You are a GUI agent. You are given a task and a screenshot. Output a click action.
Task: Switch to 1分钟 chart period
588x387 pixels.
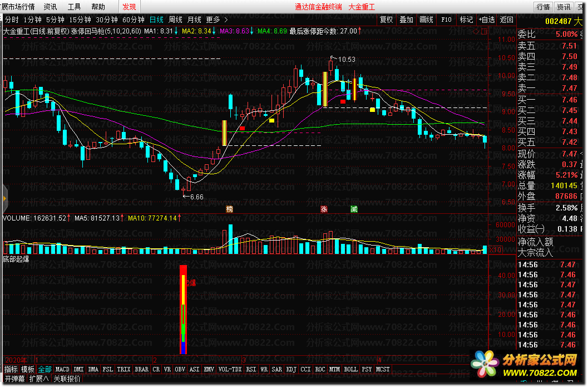[x=33, y=19]
